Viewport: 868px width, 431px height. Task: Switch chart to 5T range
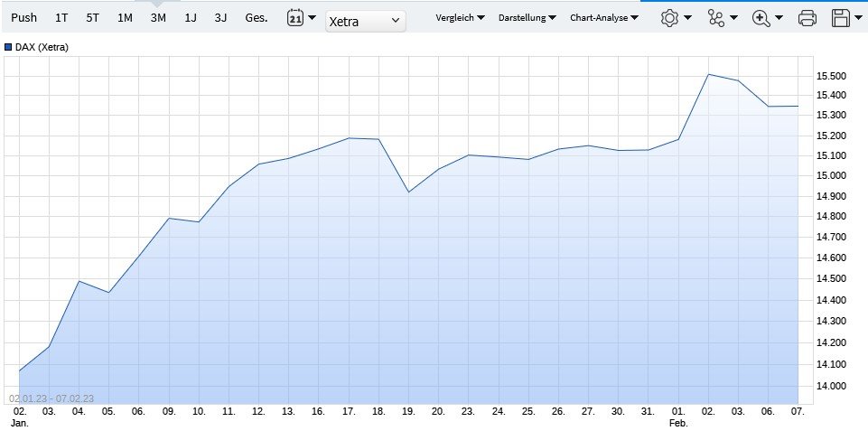point(92,17)
